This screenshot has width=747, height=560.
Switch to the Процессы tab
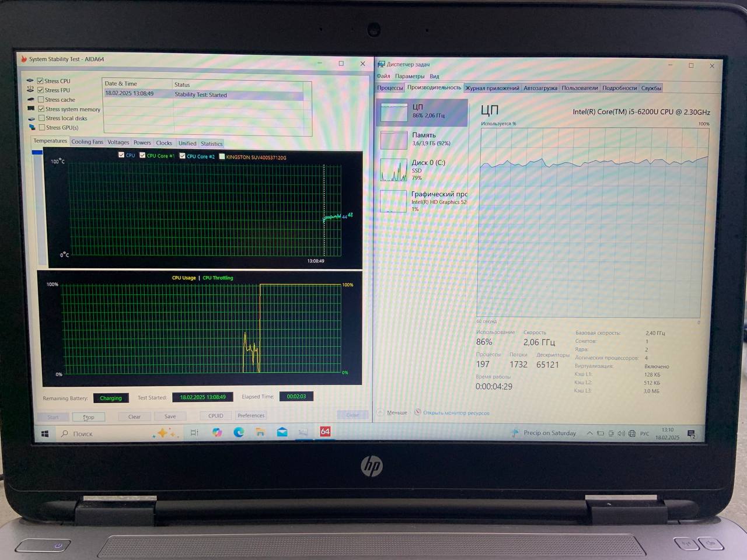[390, 87]
